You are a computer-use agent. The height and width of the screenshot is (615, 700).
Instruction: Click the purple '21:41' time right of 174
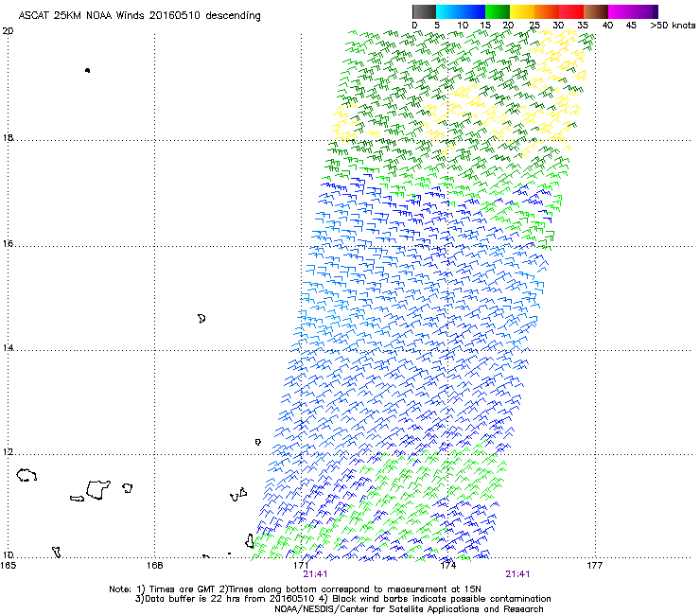tap(517, 574)
